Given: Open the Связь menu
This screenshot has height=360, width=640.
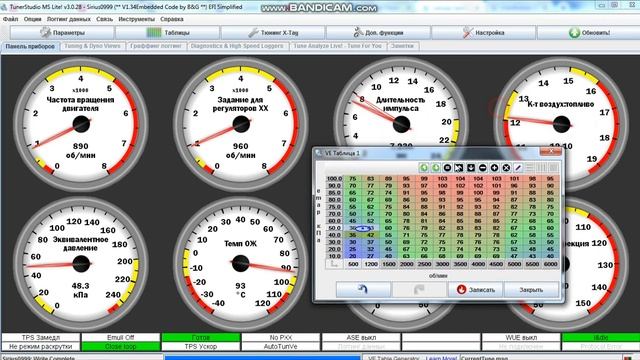Looking at the screenshot, I should 104,19.
